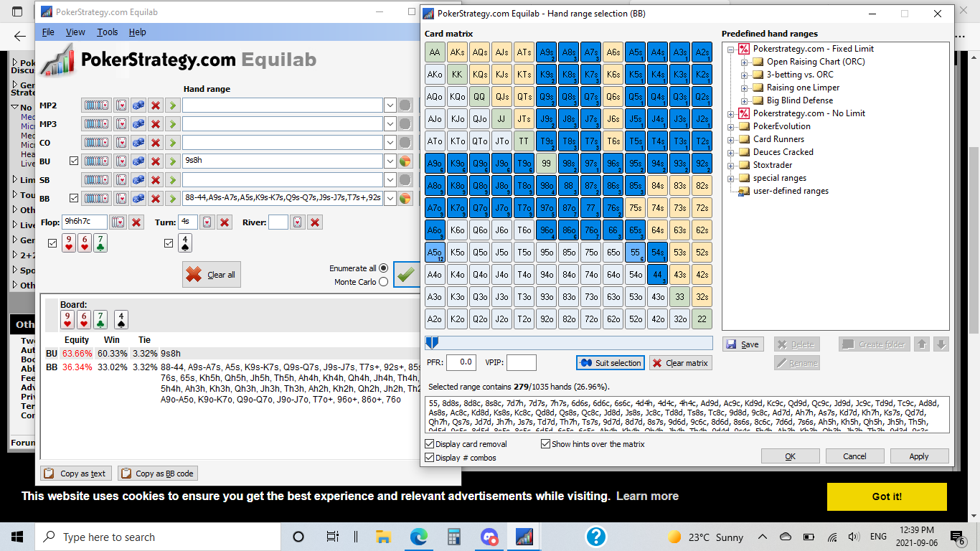
Task: Click the Suit selection button
Action: point(610,363)
